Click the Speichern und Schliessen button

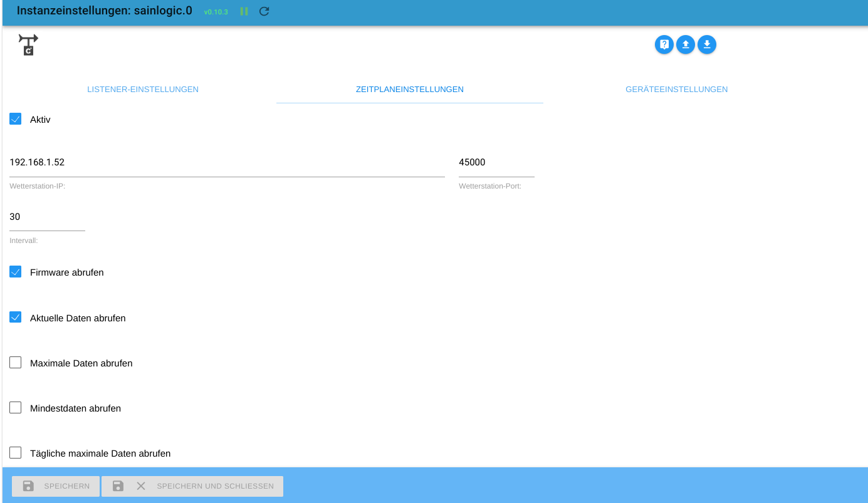click(192, 486)
